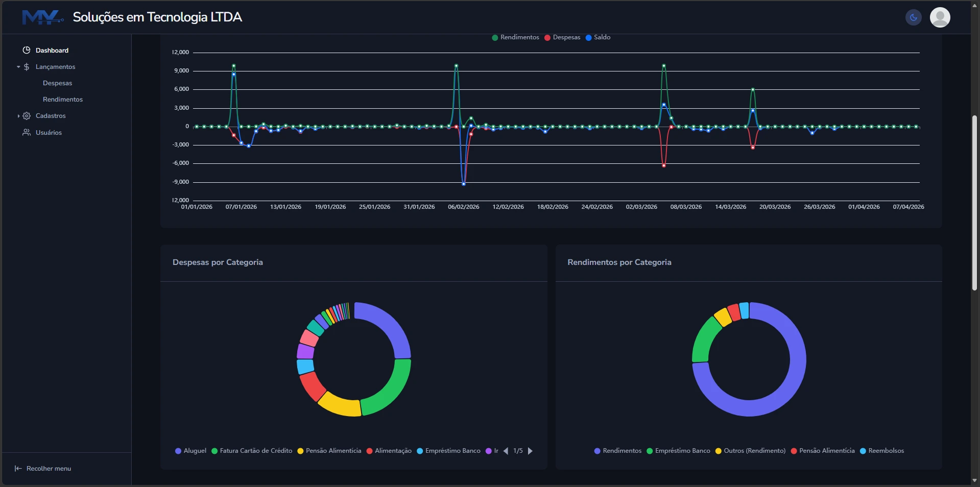The height and width of the screenshot is (487, 980).
Task: Toggle Fatura Cartão de Crédito legend entry
Action: pyautogui.click(x=252, y=451)
